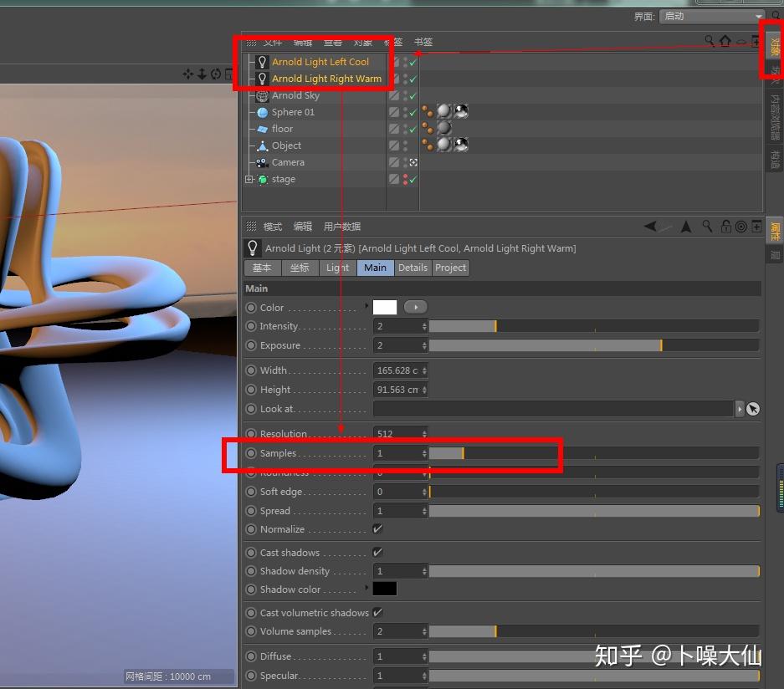
Task: Click the light bulb icon beside Arnold Light header
Action: coord(253,248)
